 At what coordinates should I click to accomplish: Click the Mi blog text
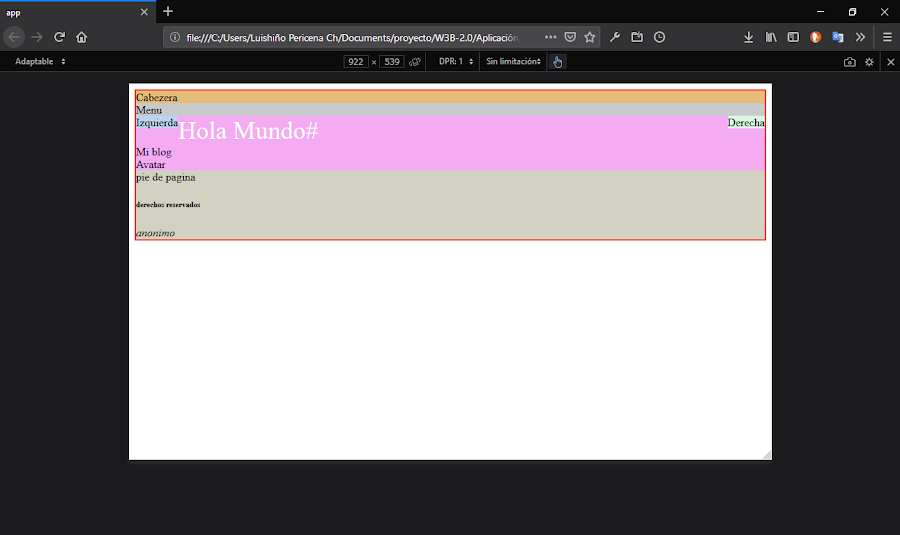tap(154, 152)
